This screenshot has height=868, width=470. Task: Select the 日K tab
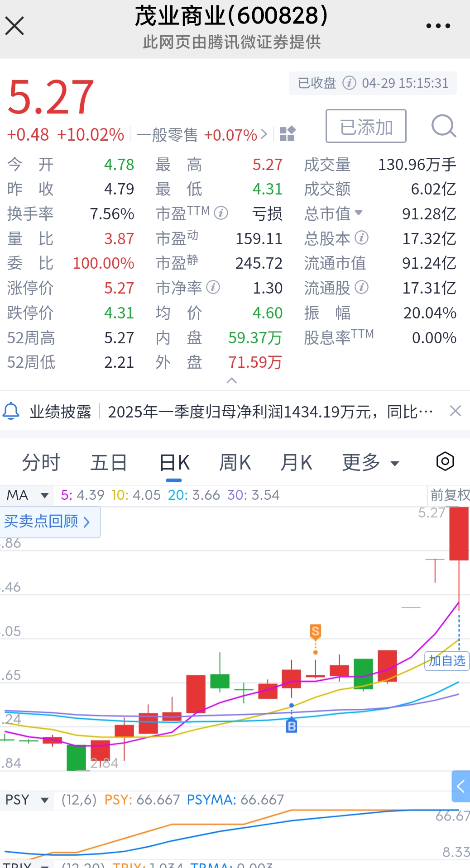point(174,463)
